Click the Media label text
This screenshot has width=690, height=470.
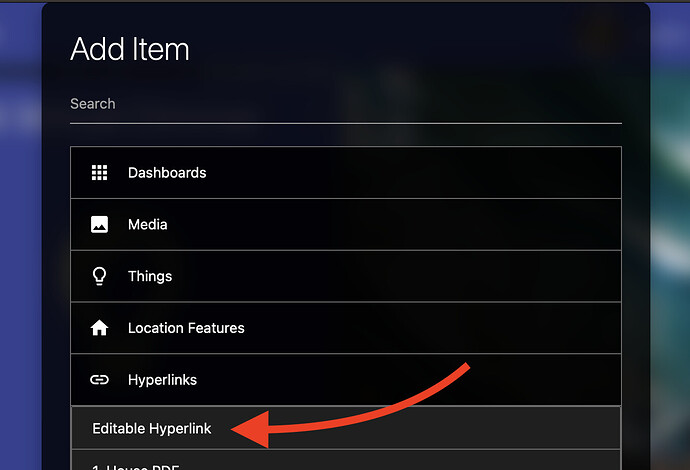(147, 224)
